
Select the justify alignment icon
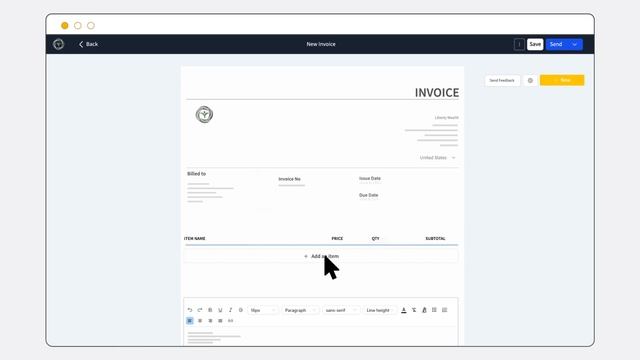(x=220, y=321)
